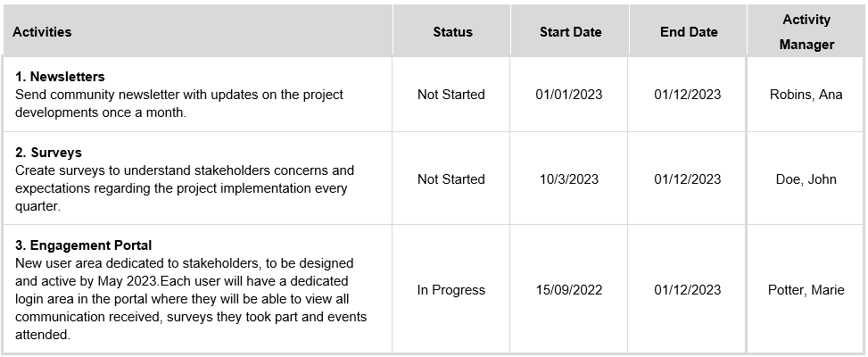Select the Newsletters activity title
Image resolution: width=868 pixels, height=357 pixels.
60,77
